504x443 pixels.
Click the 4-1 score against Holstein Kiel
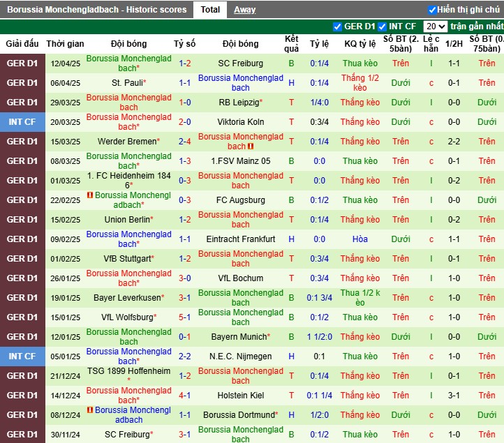(185, 396)
